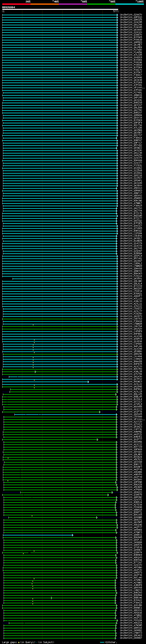The image size is (146, 644).
Task: Select hit label UniRef100_C6K7G3
Action: (x=131, y=319)
